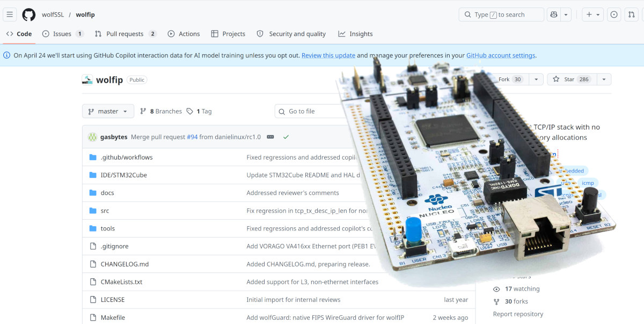
Task: Open the Fork options dropdown arrow
Action: click(x=536, y=80)
